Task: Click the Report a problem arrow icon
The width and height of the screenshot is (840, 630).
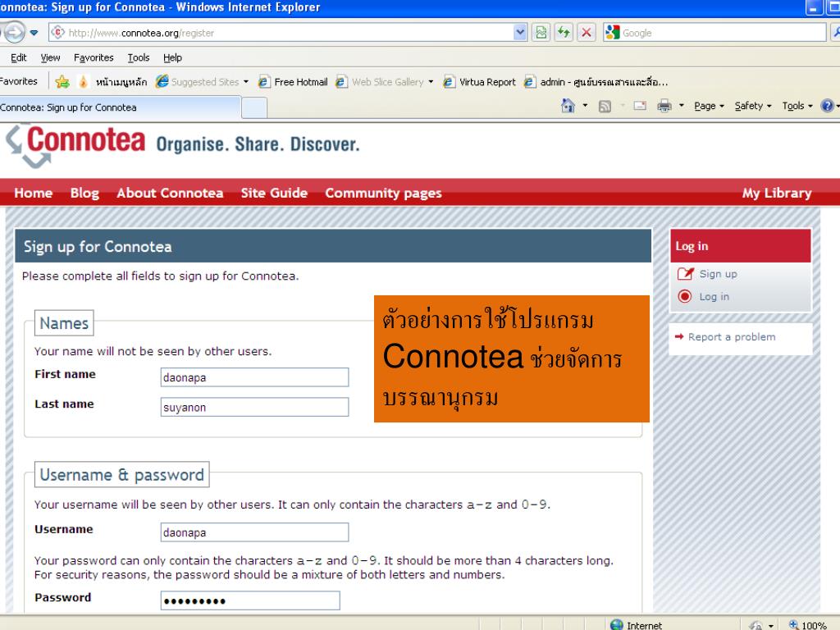Action: [679, 336]
